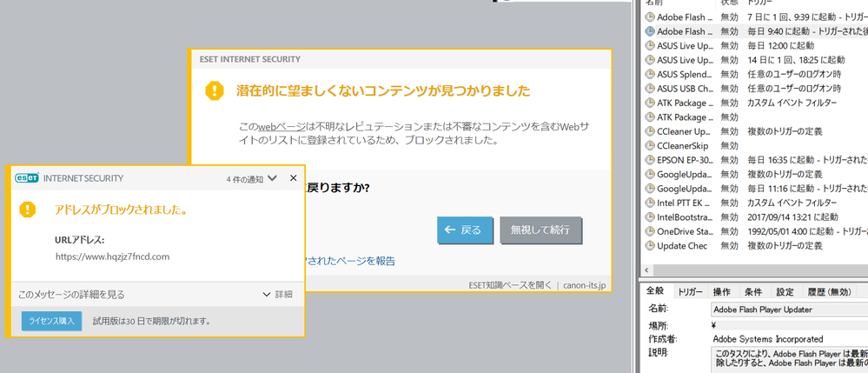
Task: Click Adobe Systems Incorporated author text
Action: pyautogui.click(x=768, y=338)
